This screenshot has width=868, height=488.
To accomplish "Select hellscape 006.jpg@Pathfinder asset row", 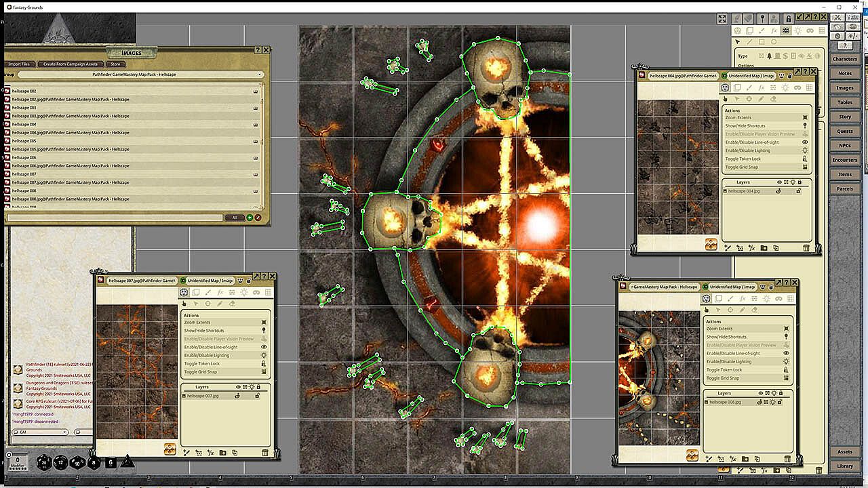I will click(x=134, y=166).
